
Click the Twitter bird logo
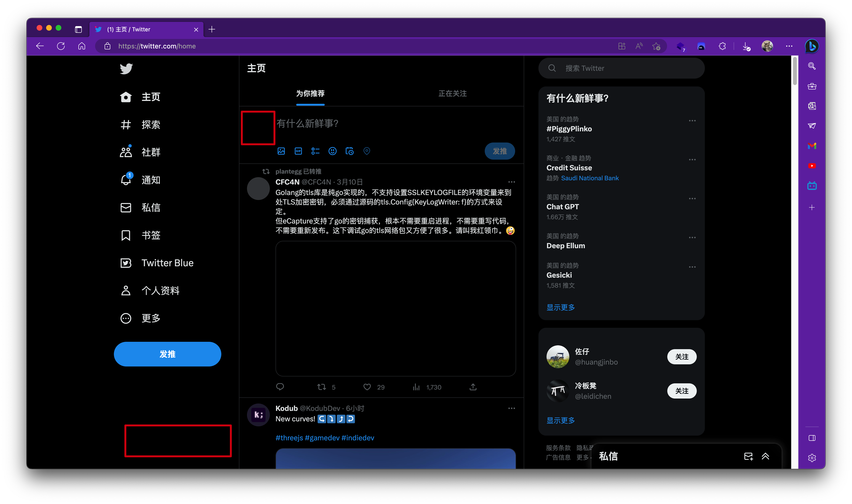[126, 69]
